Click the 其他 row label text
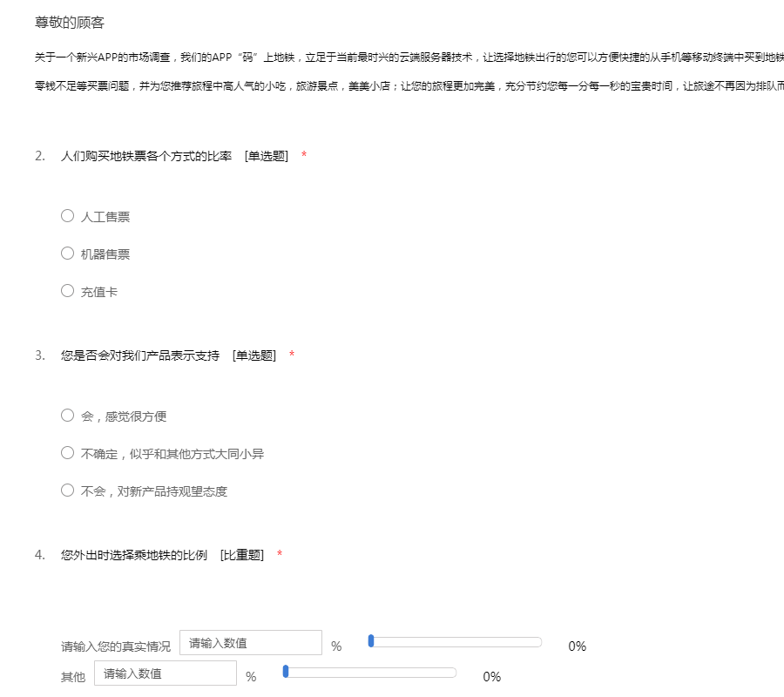This screenshot has height=697, width=784. (73, 677)
